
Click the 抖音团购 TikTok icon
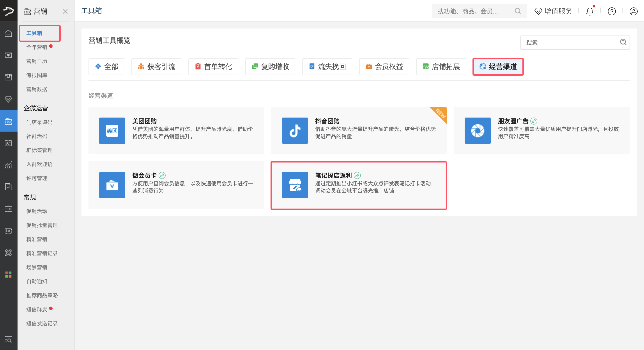pos(295,130)
